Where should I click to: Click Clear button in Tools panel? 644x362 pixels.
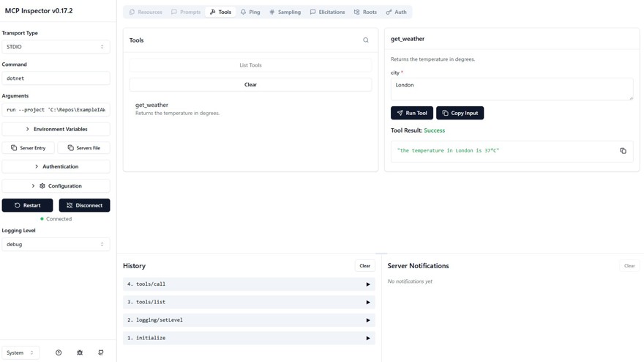(x=250, y=85)
